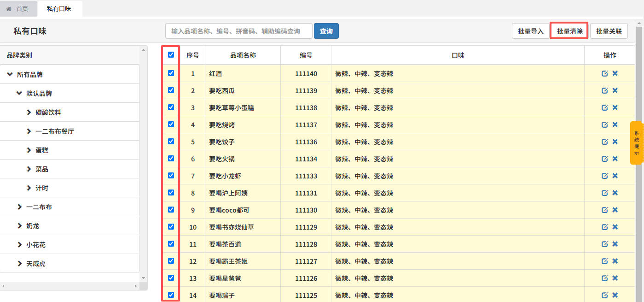Viewport: 644px width, 302px height.
Task: Open the 系统提示 side panel
Action: (637, 143)
